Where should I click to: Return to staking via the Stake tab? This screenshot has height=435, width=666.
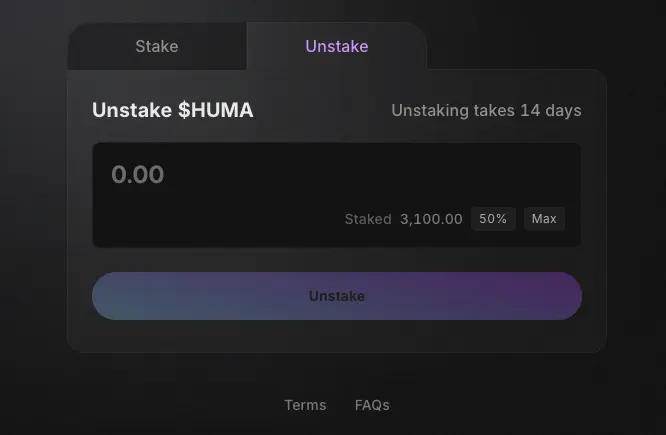pos(157,46)
